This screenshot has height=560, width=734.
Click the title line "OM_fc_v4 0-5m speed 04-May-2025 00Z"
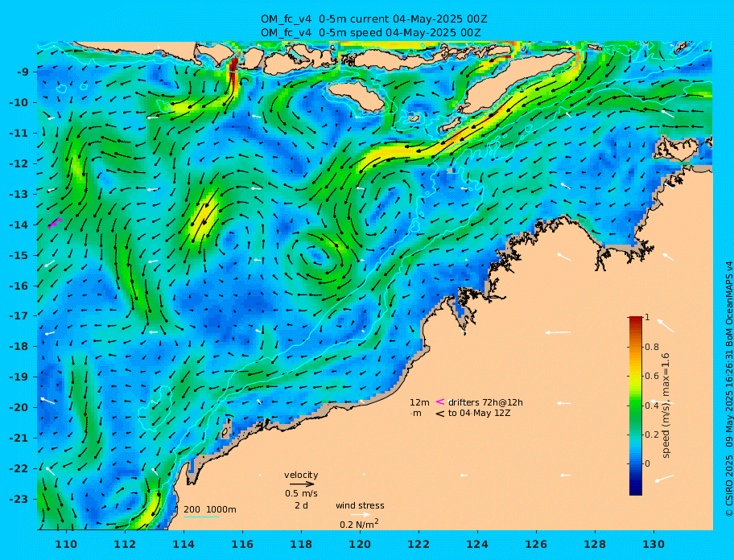(x=371, y=33)
